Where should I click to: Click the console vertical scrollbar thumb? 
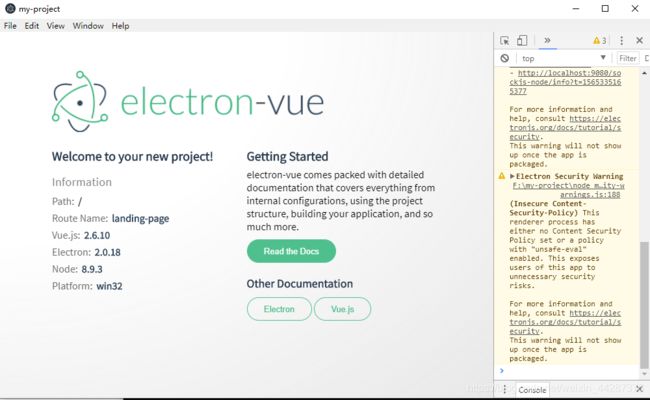644,305
